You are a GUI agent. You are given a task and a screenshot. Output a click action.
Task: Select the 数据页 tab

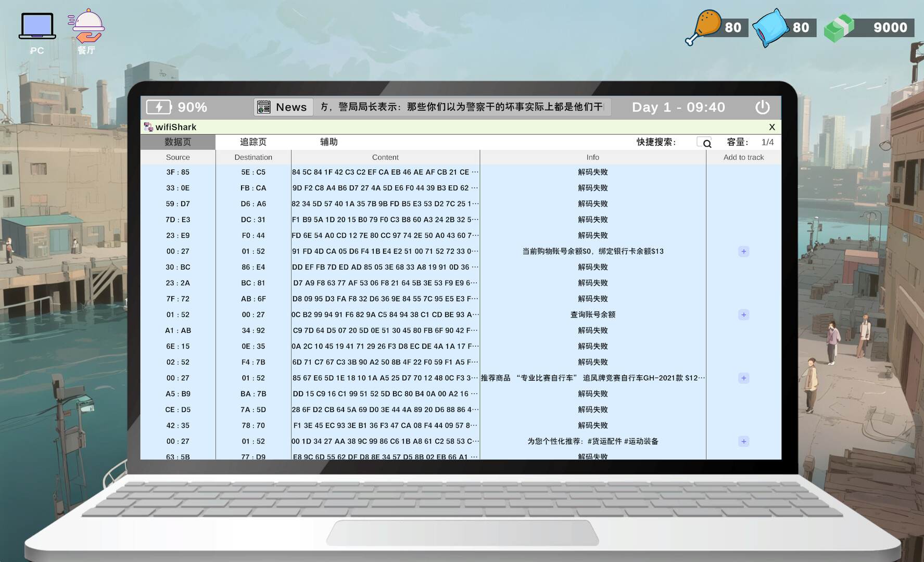coord(178,142)
